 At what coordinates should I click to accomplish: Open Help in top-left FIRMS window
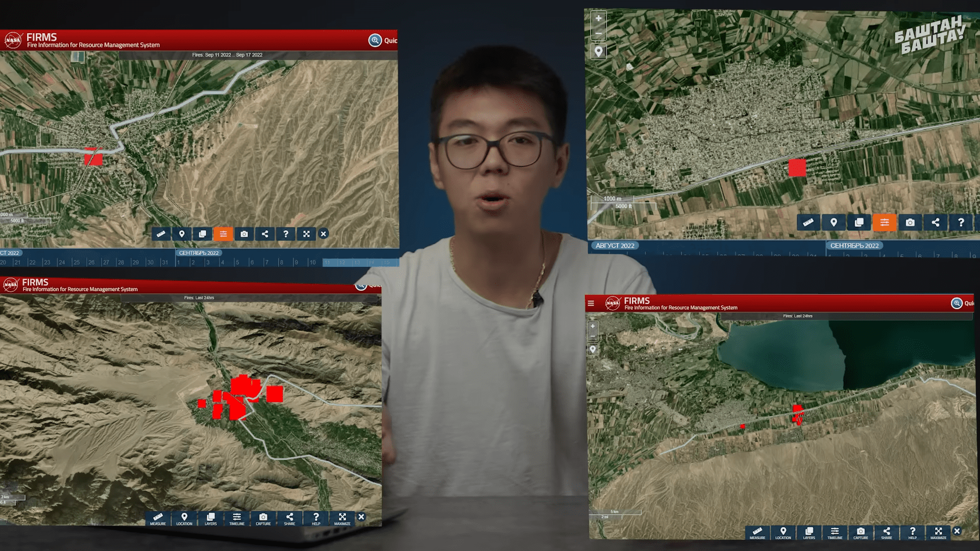click(x=286, y=234)
